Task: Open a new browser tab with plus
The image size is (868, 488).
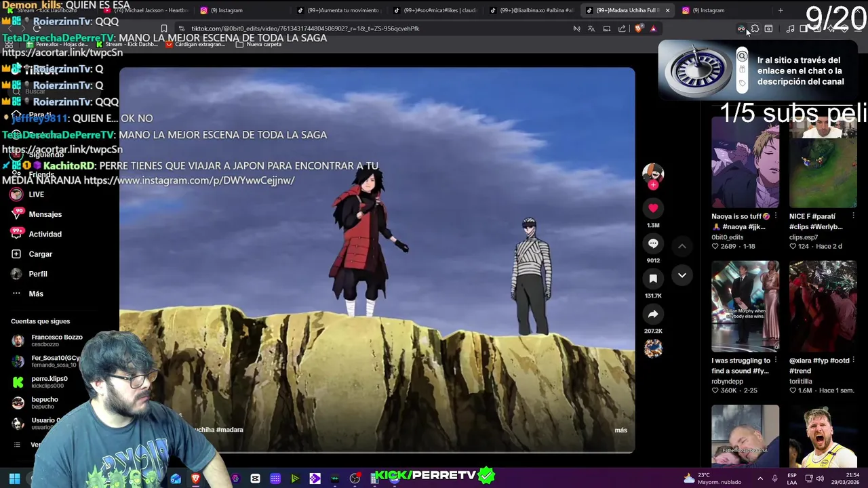Action: (781, 10)
